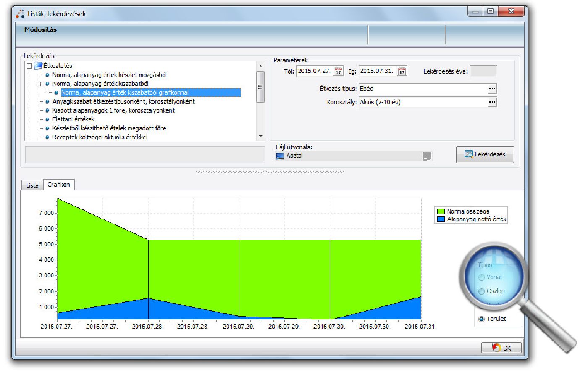This screenshot has width=588, height=375.
Task: Select Kiadott alapanyagok 1 főre, korosztályonként item
Action: [113, 111]
